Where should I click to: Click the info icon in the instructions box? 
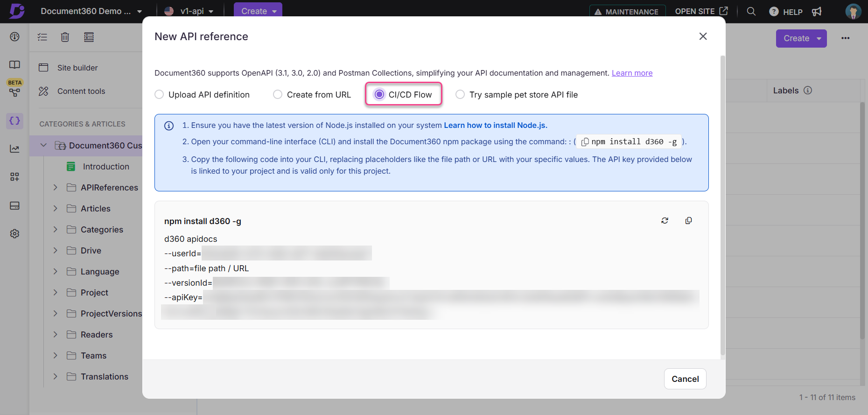pos(169,126)
